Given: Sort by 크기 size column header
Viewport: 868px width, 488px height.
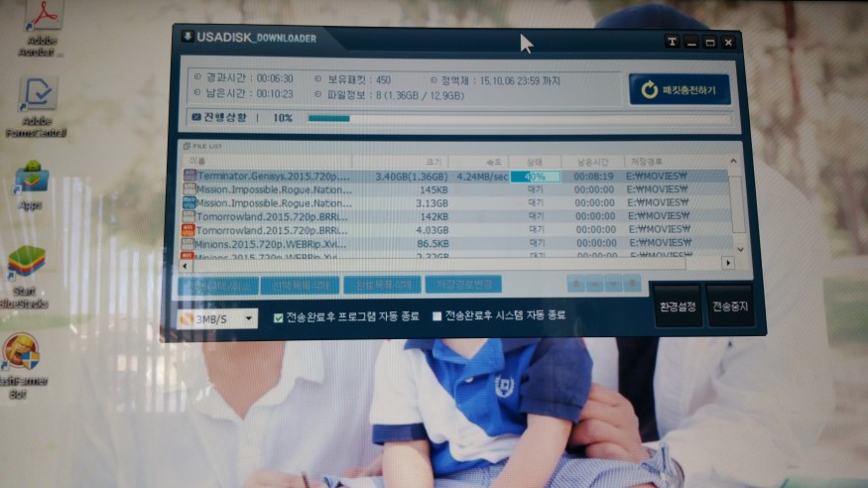Looking at the screenshot, I should coord(434,161).
